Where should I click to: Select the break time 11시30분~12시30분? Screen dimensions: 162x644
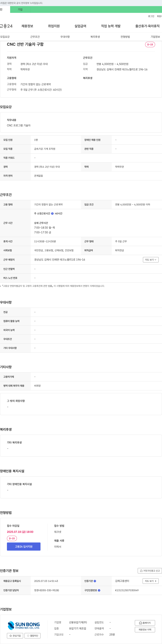tap(45, 241)
